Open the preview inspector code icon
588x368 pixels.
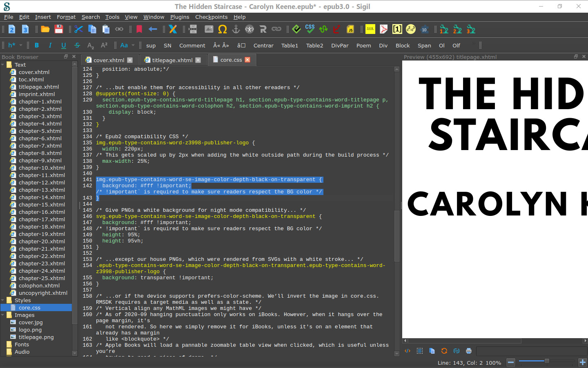click(408, 351)
